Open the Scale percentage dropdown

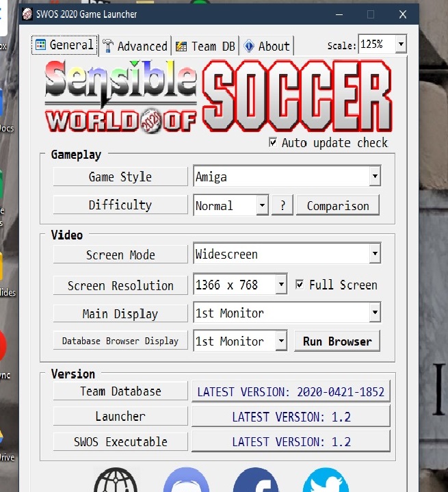click(400, 45)
